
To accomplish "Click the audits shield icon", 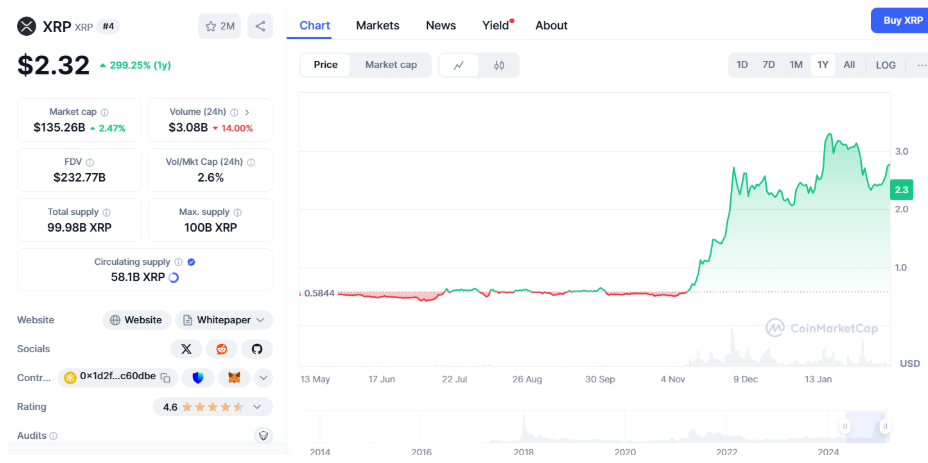I will pyautogui.click(x=263, y=436).
